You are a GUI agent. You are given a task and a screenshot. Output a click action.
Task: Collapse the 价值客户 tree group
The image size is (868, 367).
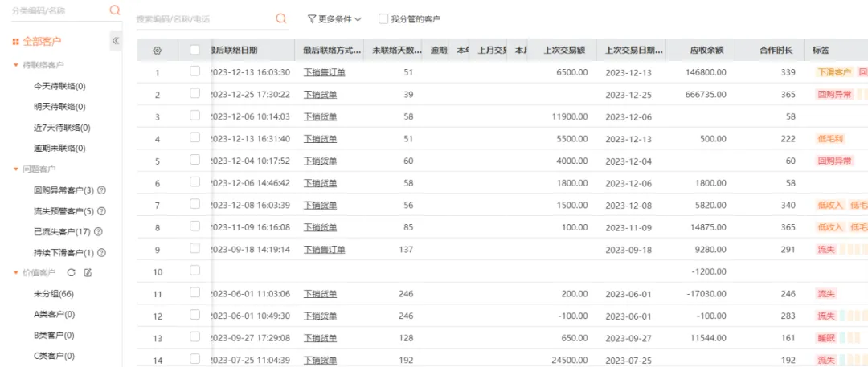[x=15, y=273]
